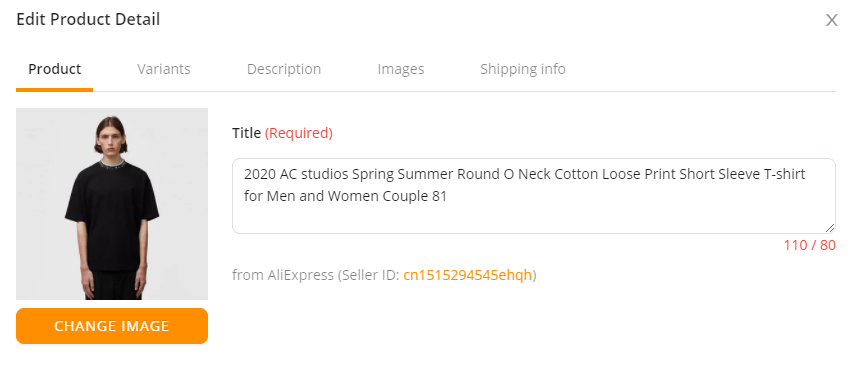Viewport: 853px width, 365px height.
Task: Click the title textarea resize handle
Action: coord(830,228)
